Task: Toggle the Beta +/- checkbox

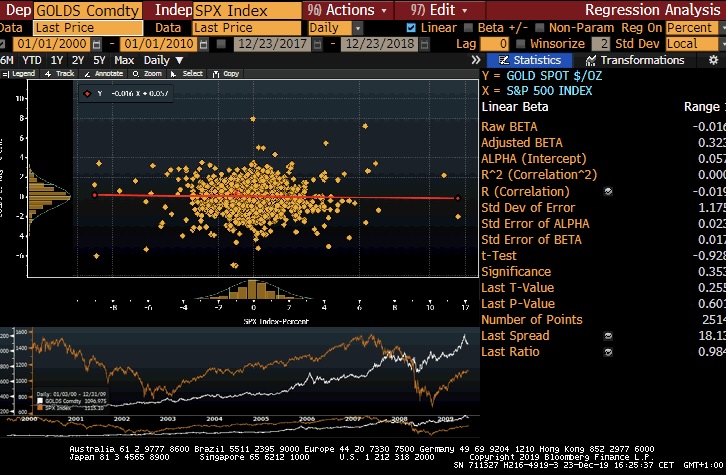Action: tap(468, 28)
